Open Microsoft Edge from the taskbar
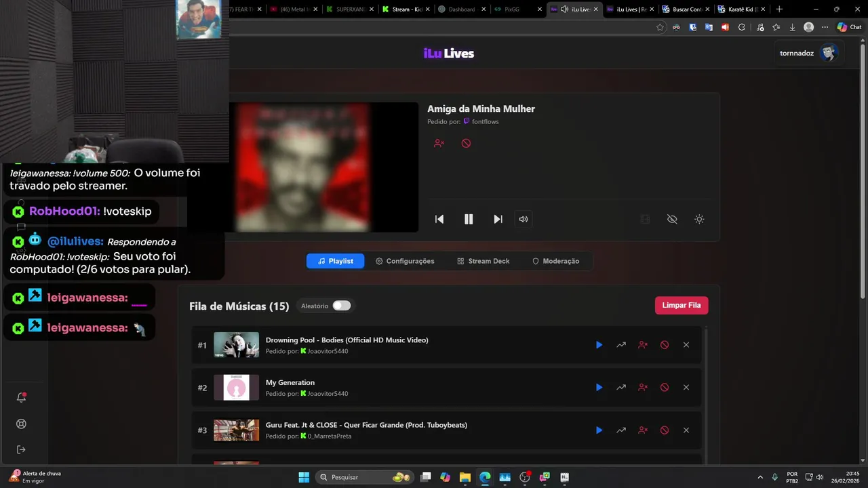 (485, 477)
